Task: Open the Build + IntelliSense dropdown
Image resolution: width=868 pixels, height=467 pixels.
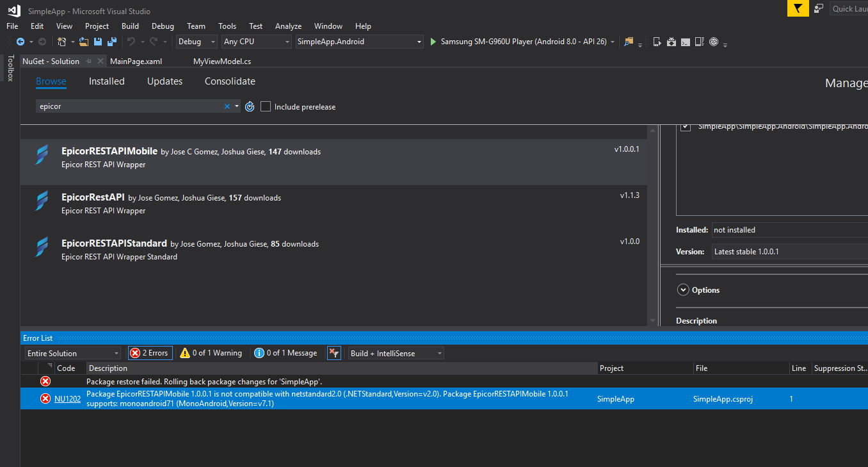Action: coord(396,353)
